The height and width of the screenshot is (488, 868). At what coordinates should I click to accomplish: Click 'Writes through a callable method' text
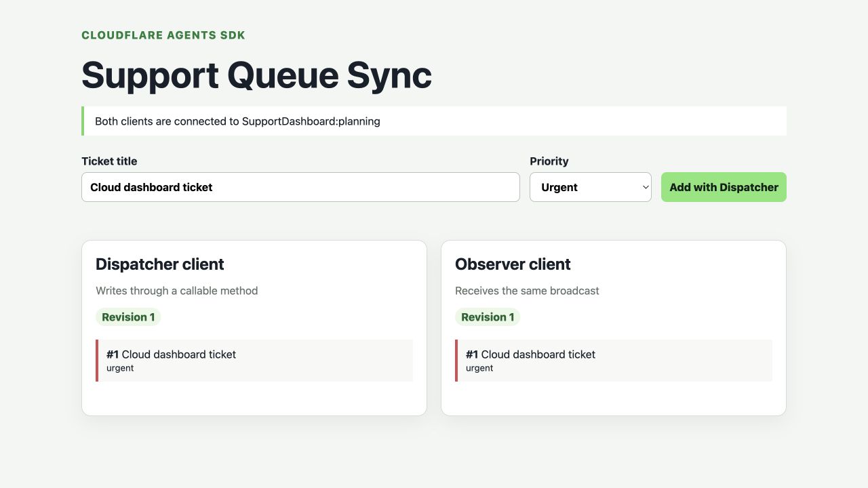[177, 291]
